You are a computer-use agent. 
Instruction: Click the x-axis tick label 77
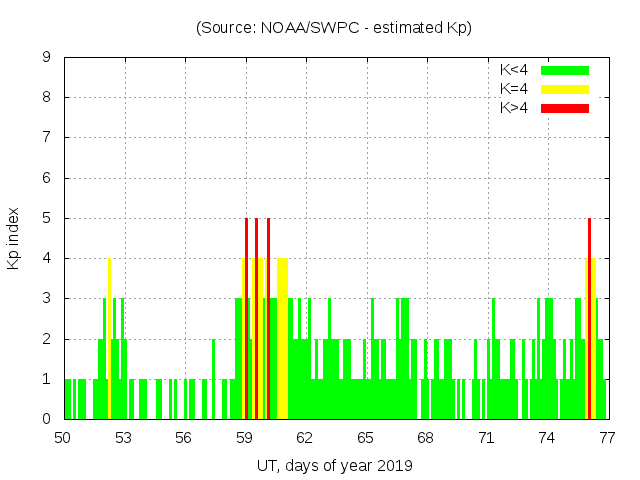pyautogui.click(x=607, y=437)
